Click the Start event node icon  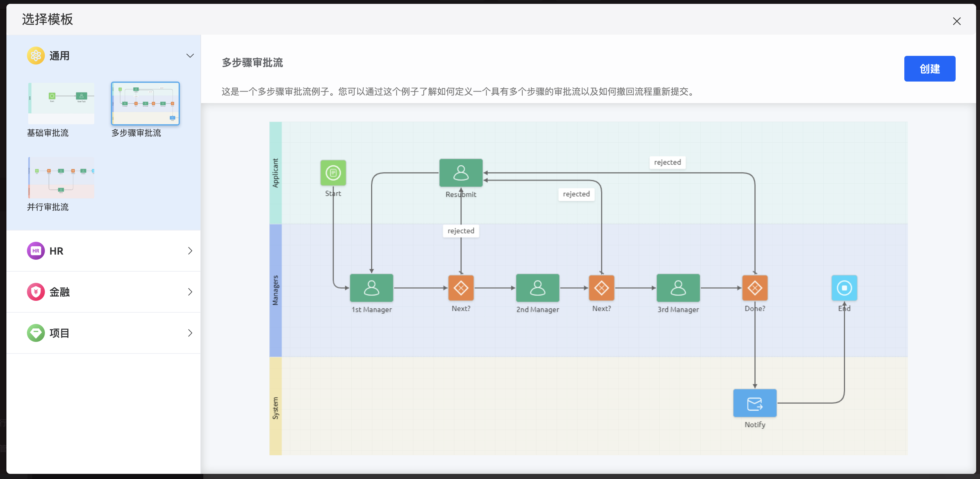pos(333,173)
